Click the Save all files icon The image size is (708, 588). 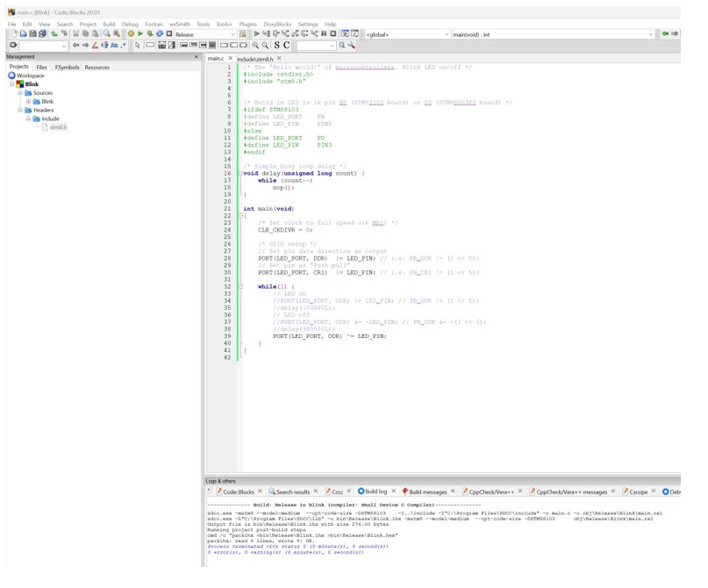tap(42, 34)
